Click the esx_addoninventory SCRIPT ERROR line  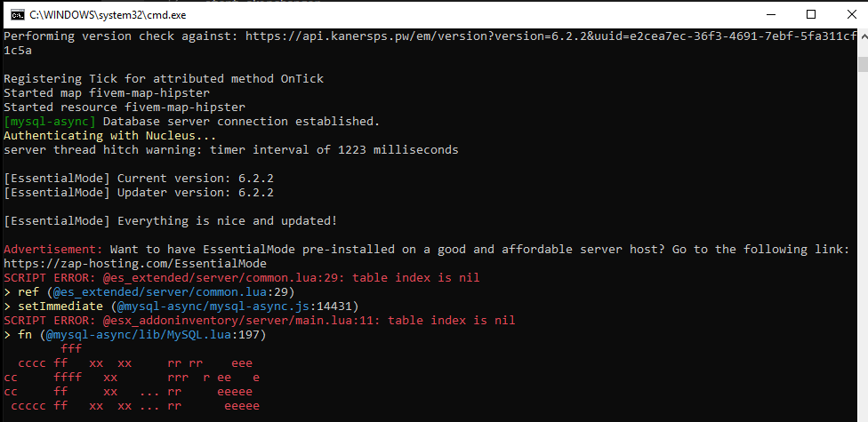pos(260,320)
